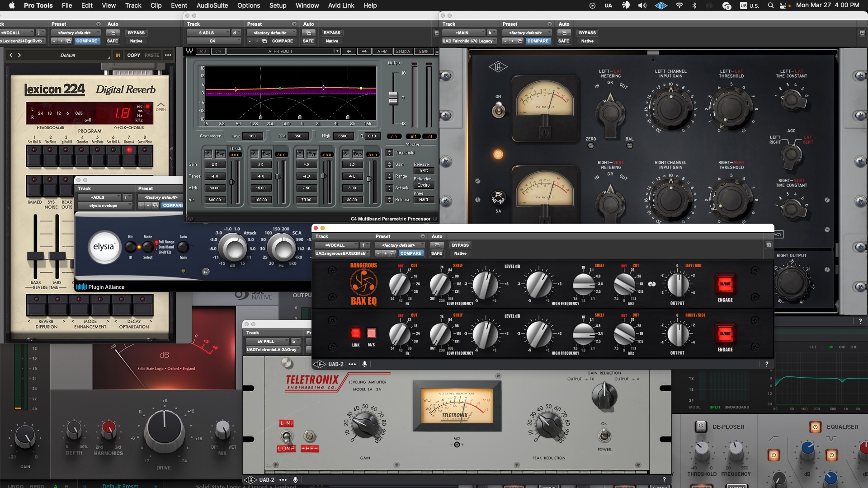
Task: Open Wi-Fi status in menu bar
Action: tap(679, 5)
